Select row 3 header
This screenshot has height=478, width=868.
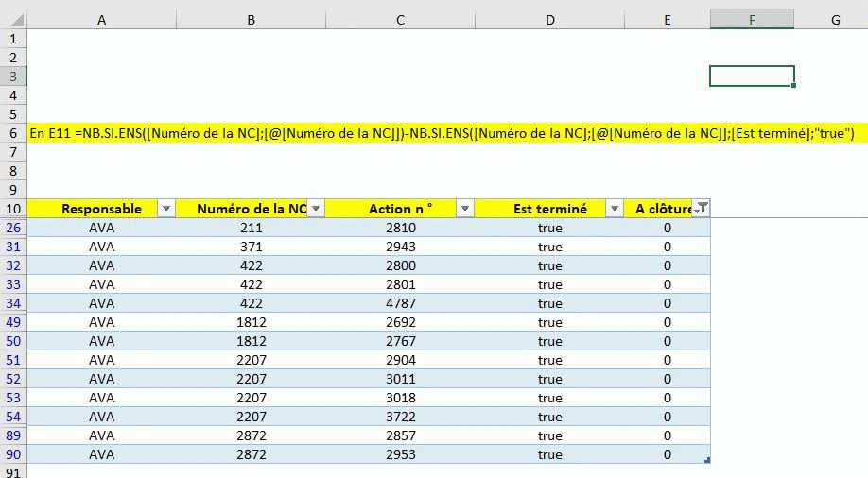point(13,77)
